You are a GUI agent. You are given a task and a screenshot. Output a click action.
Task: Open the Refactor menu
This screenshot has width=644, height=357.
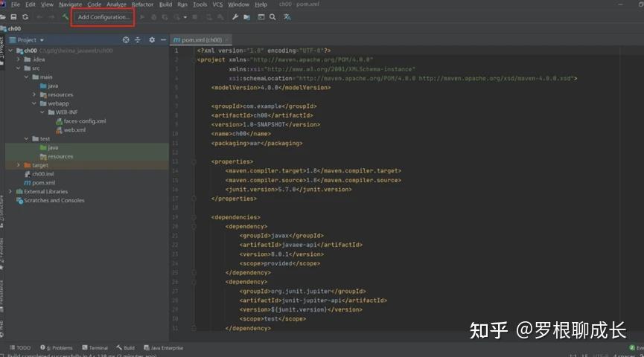point(142,4)
